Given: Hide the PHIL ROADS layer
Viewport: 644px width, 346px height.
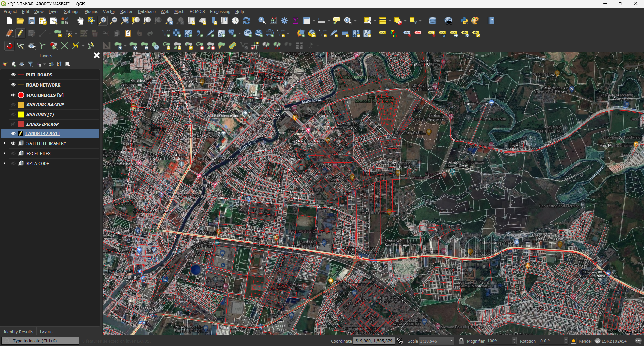Looking at the screenshot, I should (x=13, y=75).
